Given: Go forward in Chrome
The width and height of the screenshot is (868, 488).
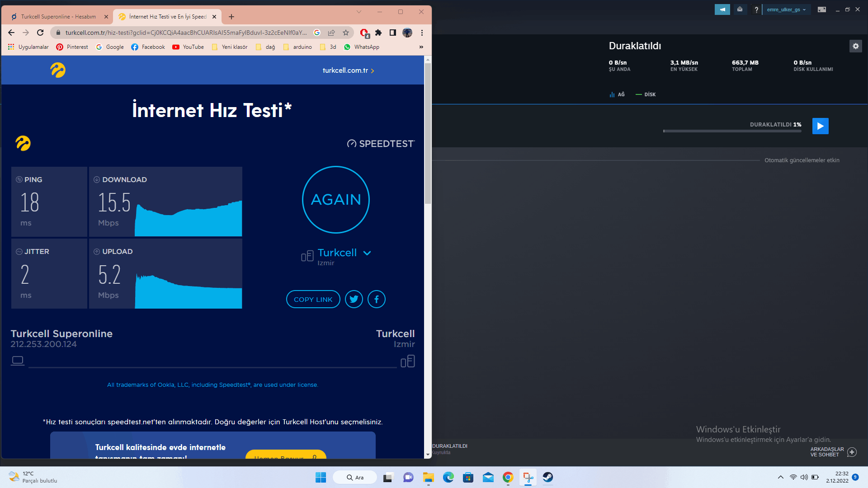Looking at the screenshot, I should click(x=26, y=33).
